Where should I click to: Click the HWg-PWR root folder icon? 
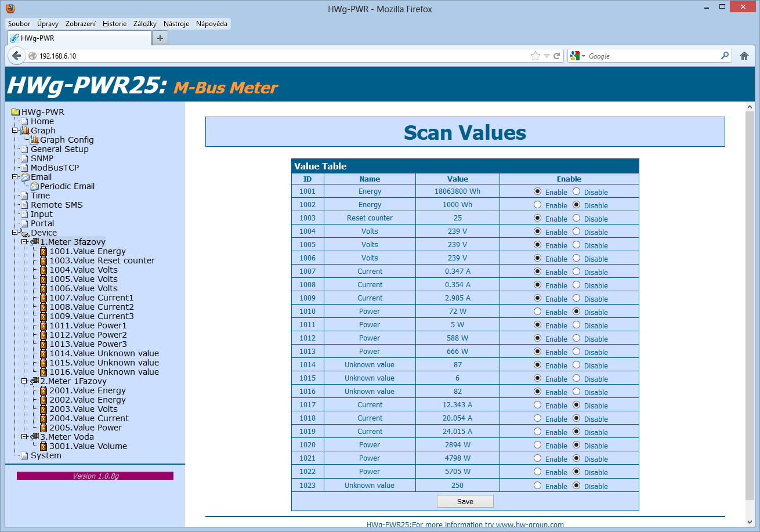pyautogui.click(x=16, y=112)
